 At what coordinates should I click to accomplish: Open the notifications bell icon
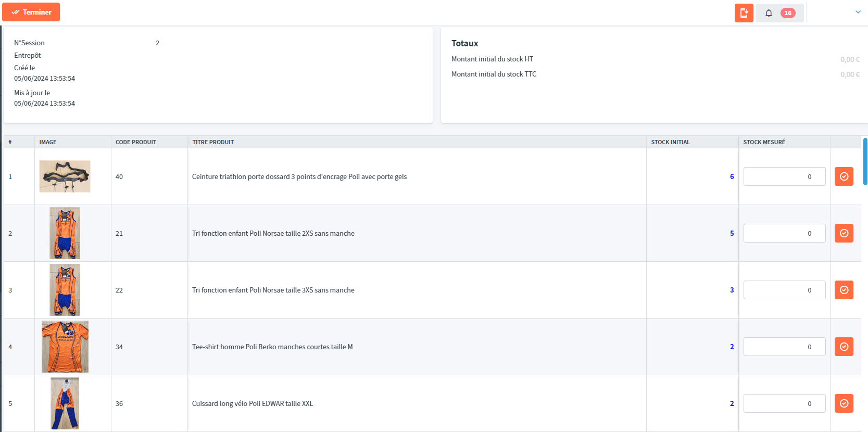tap(769, 13)
